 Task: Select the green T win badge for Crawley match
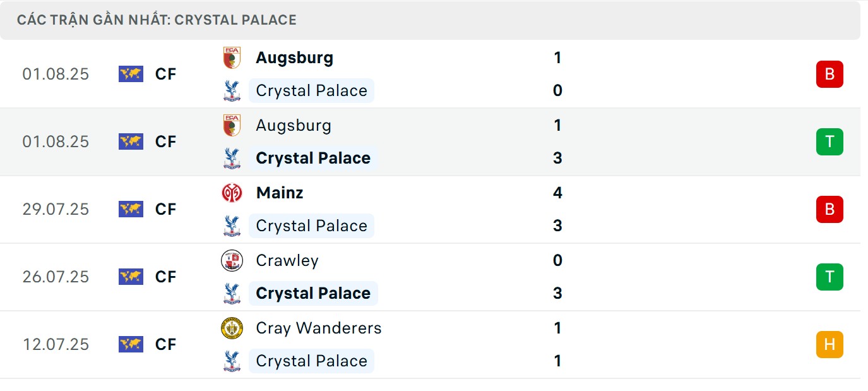click(829, 277)
